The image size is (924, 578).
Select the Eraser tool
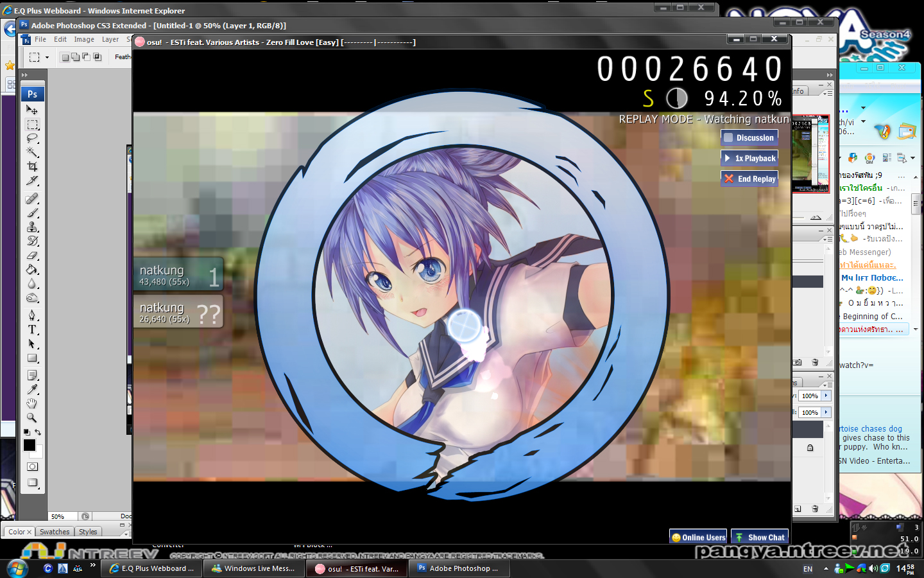pos(32,255)
